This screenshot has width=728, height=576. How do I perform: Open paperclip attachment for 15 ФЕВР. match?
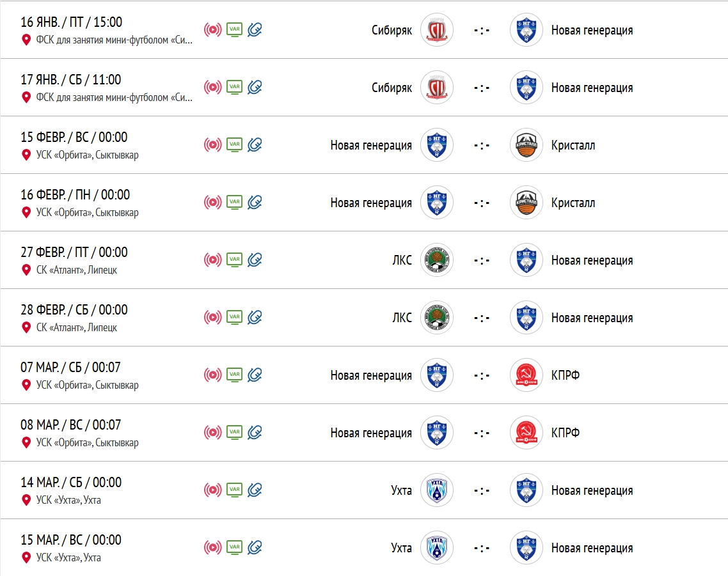(255, 144)
